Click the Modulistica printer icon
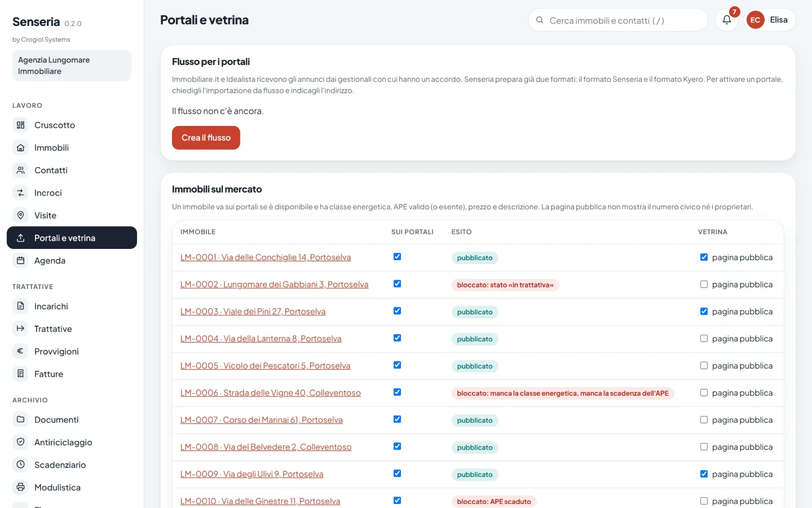Viewport: 812px width, 508px height. click(20, 487)
